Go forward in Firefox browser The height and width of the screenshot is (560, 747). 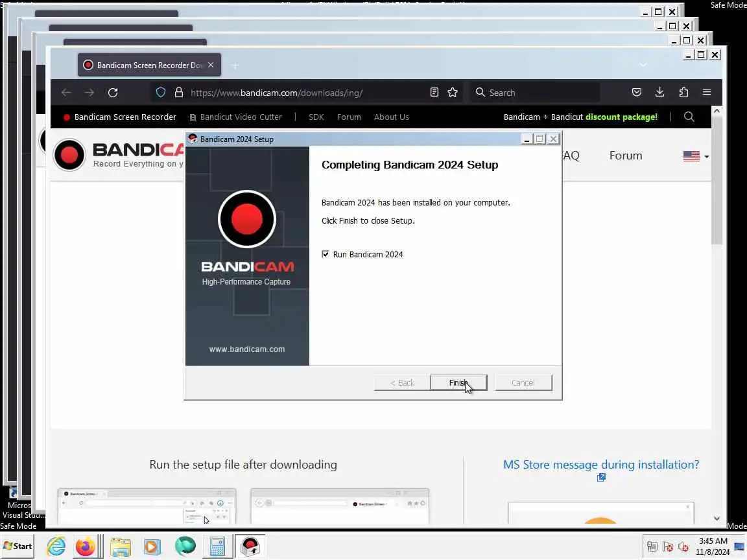pos(89,93)
